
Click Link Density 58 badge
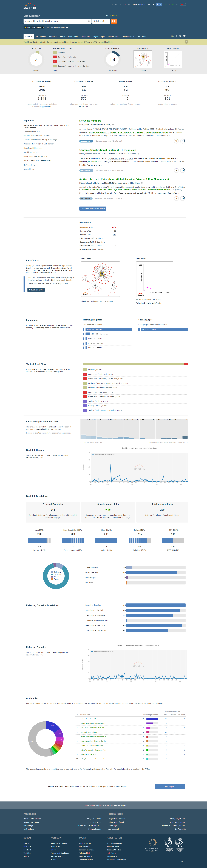coord(87,141)
